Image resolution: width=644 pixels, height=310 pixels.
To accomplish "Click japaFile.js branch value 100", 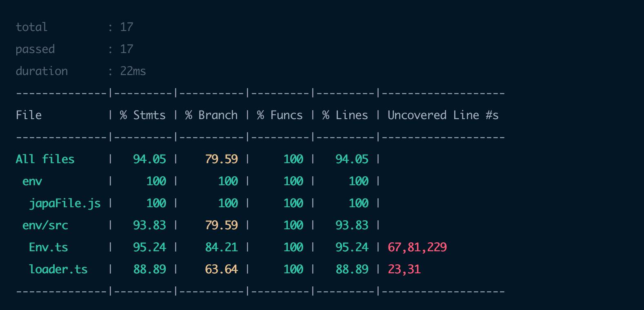I will click(x=228, y=203).
